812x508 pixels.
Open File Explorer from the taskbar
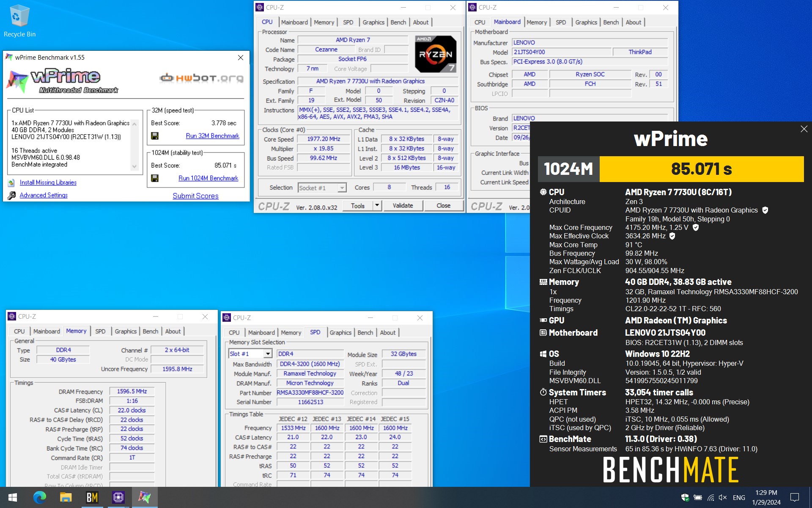[66, 497]
